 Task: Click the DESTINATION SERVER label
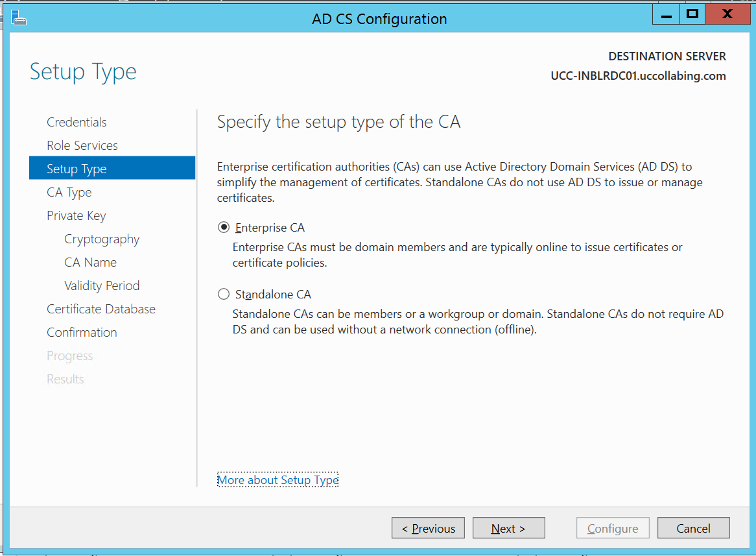[x=667, y=56]
